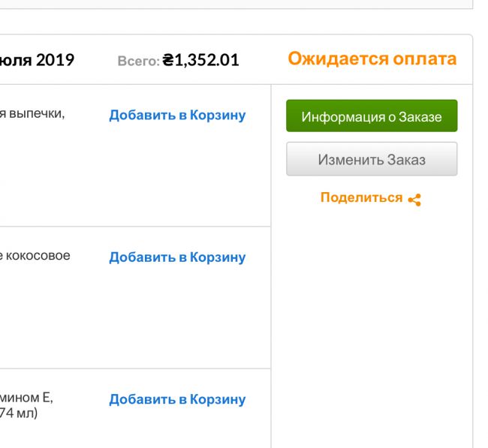The height and width of the screenshot is (448, 488).
Task: Open the product name ending мином Е
Action: pyautogui.click(x=26, y=398)
